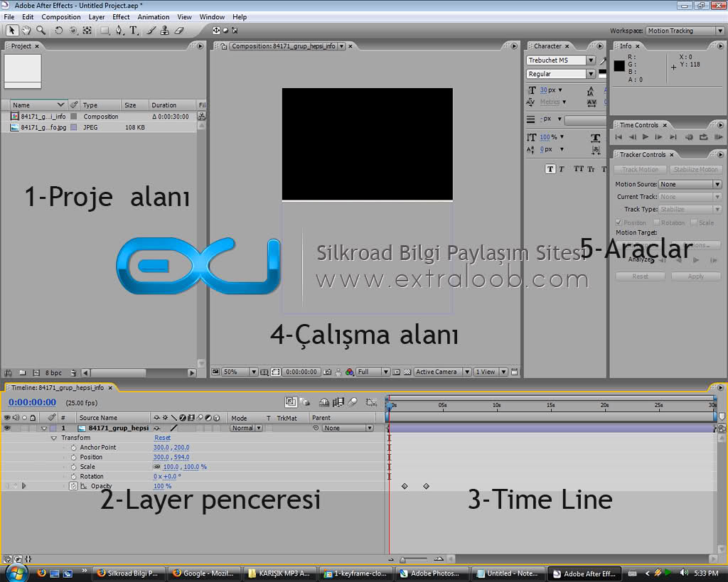Click the 8 bpc color depth button
This screenshot has height=582, width=728.
coord(53,372)
